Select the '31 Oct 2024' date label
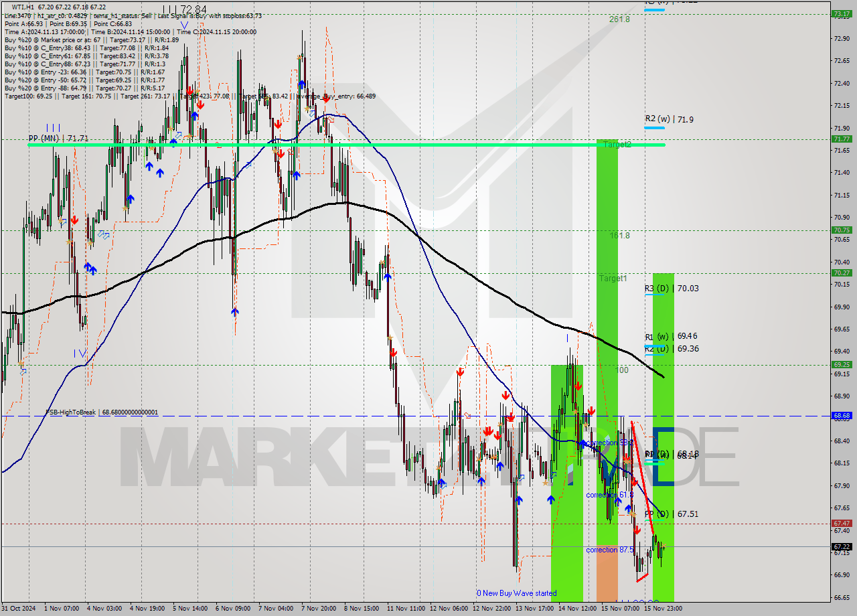 click(x=20, y=608)
